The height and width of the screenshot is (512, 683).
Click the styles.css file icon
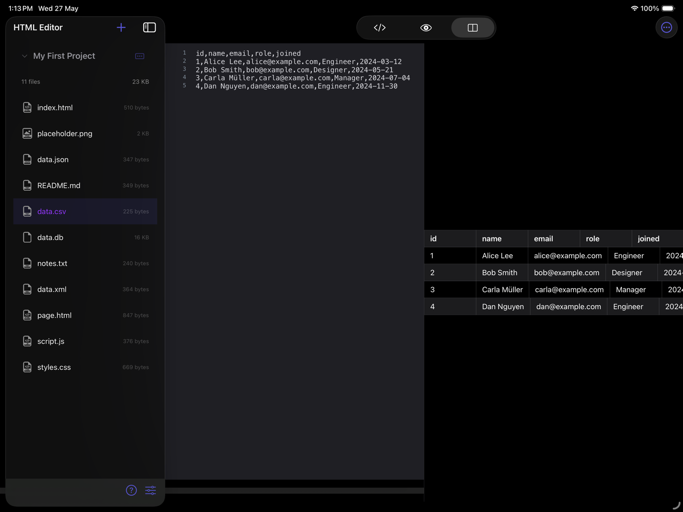(27, 367)
